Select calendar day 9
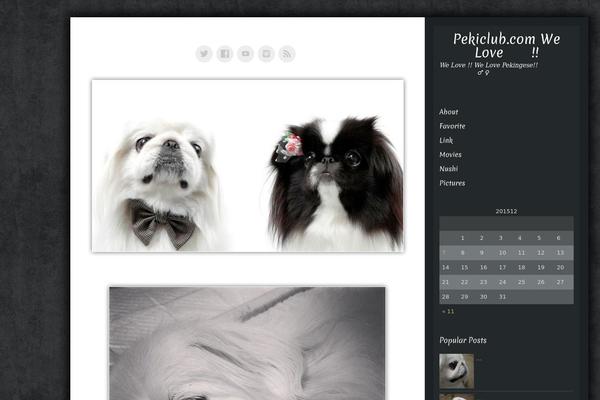 click(x=481, y=253)
